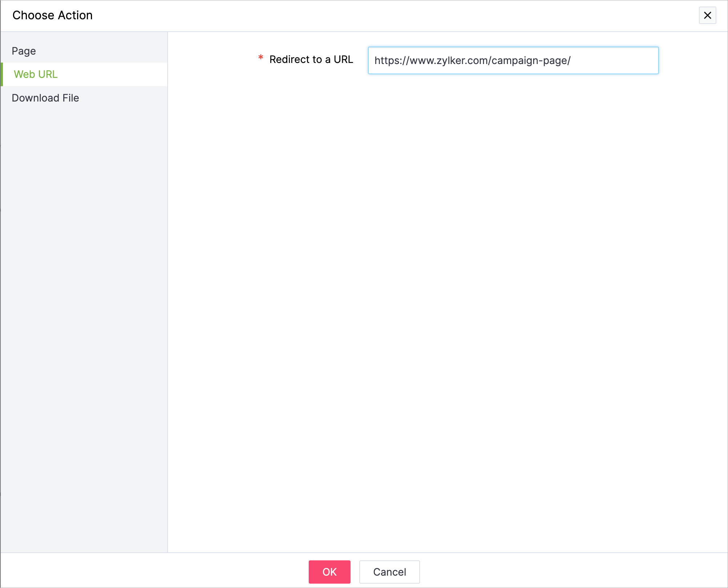Click the green active bar beside Web URL
Image resolution: width=728 pixels, height=588 pixels.
pyautogui.click(x=2, y=74)
